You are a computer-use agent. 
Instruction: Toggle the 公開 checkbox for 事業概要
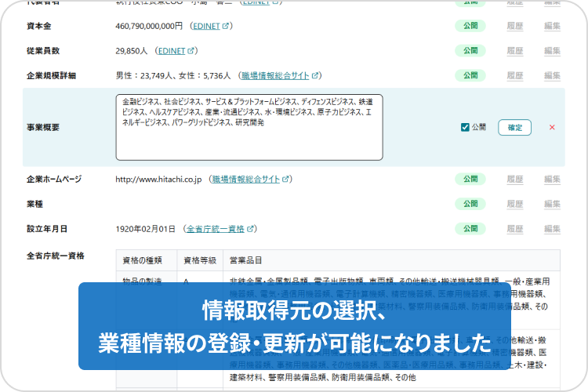pos(465,127)
